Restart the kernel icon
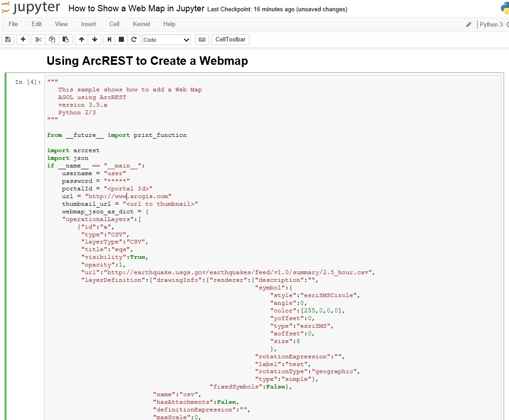509x420 pixels. pyautogui.click(x=134, y=40)
